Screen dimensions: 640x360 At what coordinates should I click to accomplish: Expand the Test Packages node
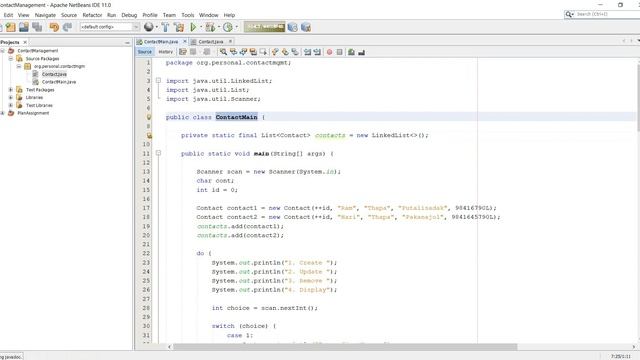click(11, 89)
